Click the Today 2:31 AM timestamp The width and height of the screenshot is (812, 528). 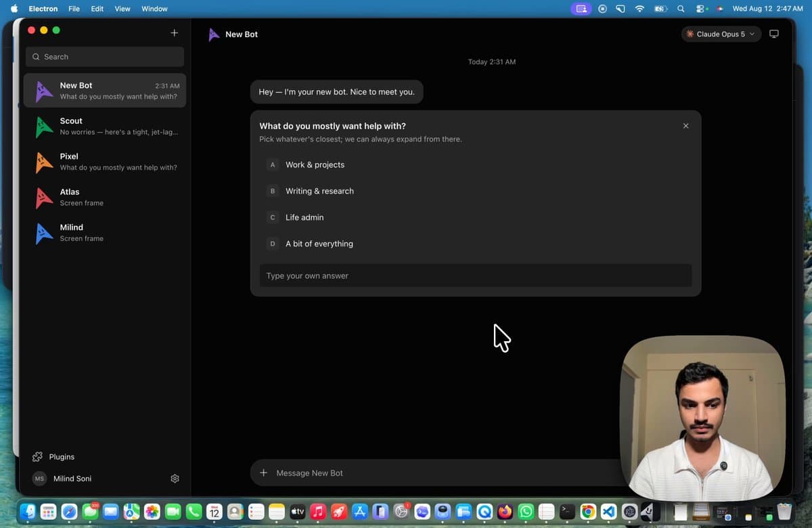(x=492, y=62)
